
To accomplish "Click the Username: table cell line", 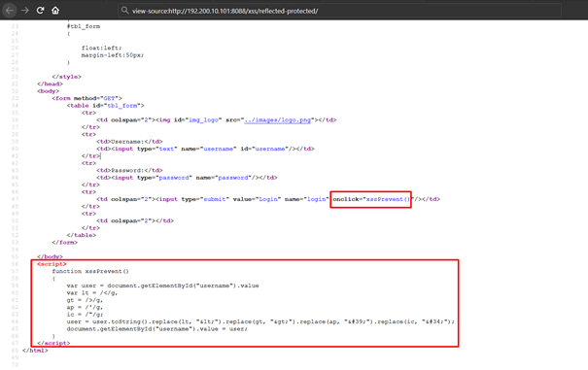I will click(x=129, y=142).
